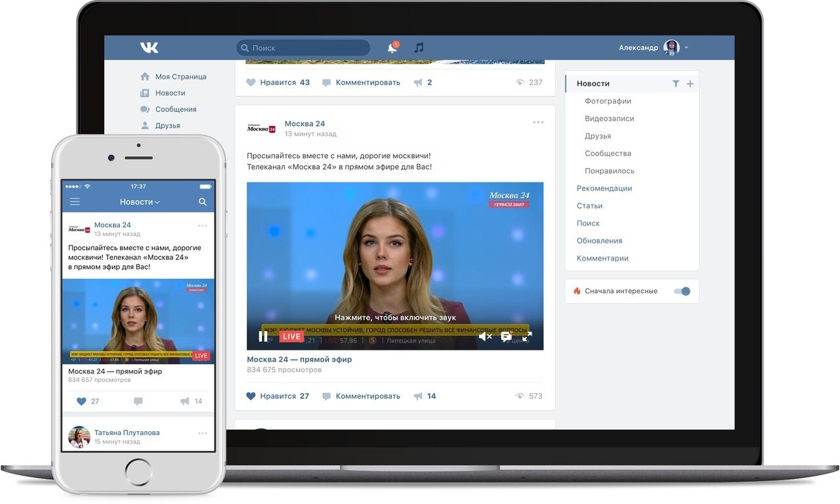The width and height of the screenshot is (840, 504).
Task: Enter fullscreen mode in the video player
Action: point(527,336)
